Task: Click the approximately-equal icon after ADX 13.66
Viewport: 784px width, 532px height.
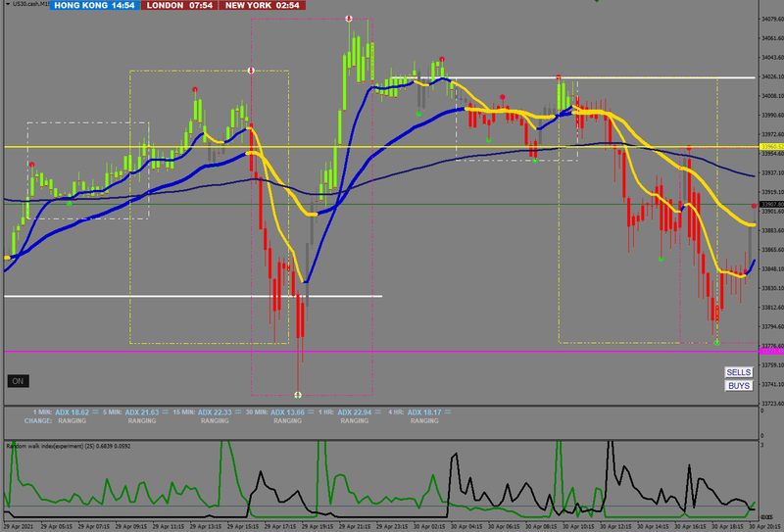Action: tap(311, 412)
